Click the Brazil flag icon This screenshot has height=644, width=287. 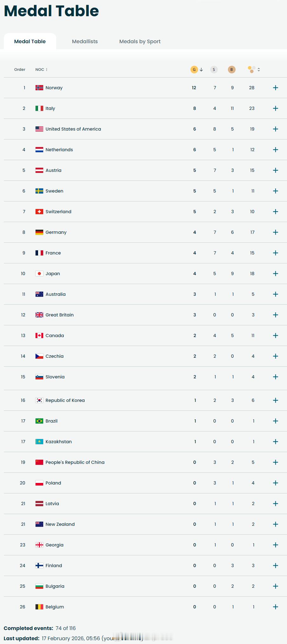(39, 421)
